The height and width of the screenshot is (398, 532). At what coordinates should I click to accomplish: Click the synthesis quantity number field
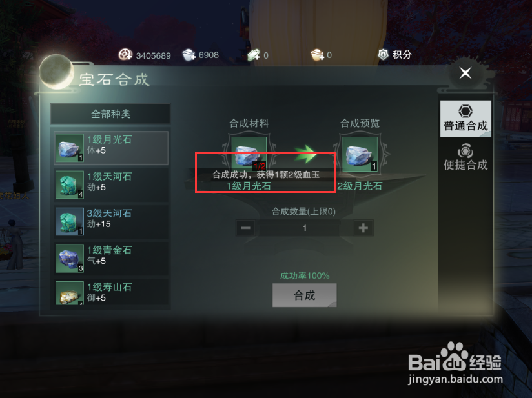(304, 228)
